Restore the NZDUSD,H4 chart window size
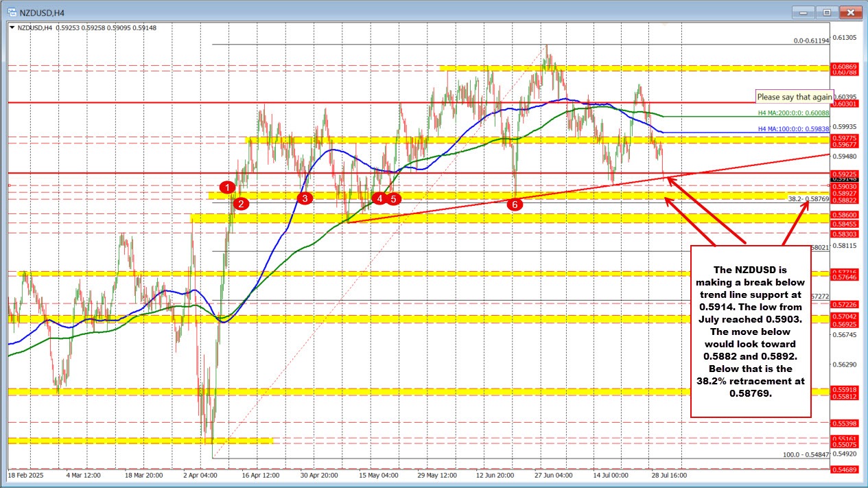 coord(827,12)
